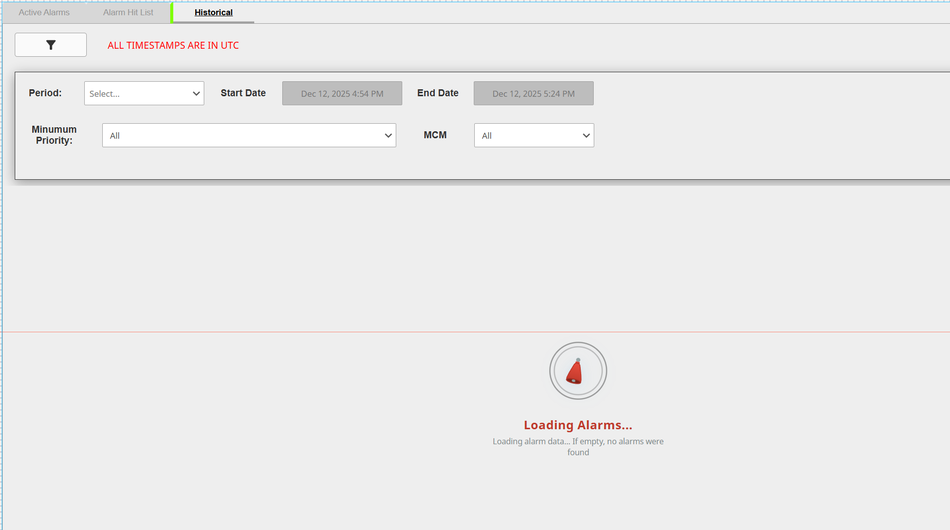Image resolution: width=950 pixels, height=530 pixels.
Task: Click the Minimum Priority label text
Action: tap(54, 135)
